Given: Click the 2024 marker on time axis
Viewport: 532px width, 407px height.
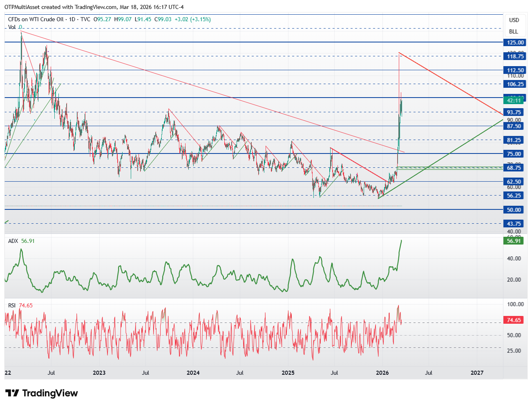Looking at the screenshot, I should 193,373.
